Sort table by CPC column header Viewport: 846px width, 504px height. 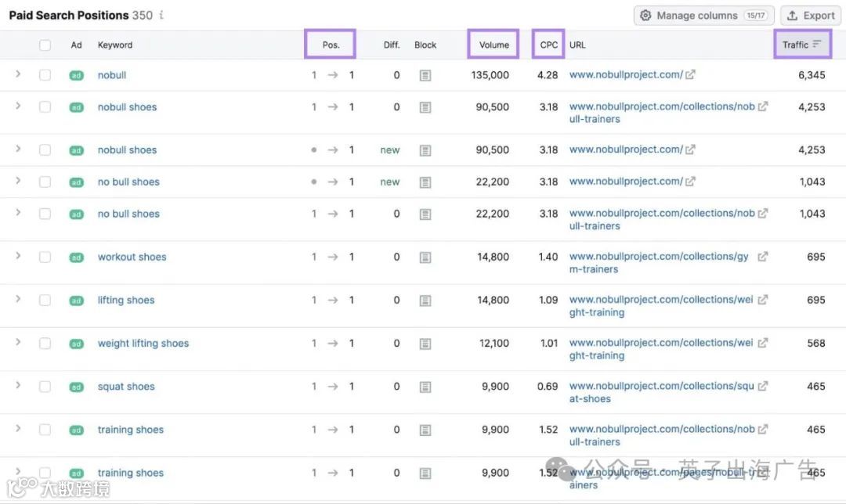548,45
